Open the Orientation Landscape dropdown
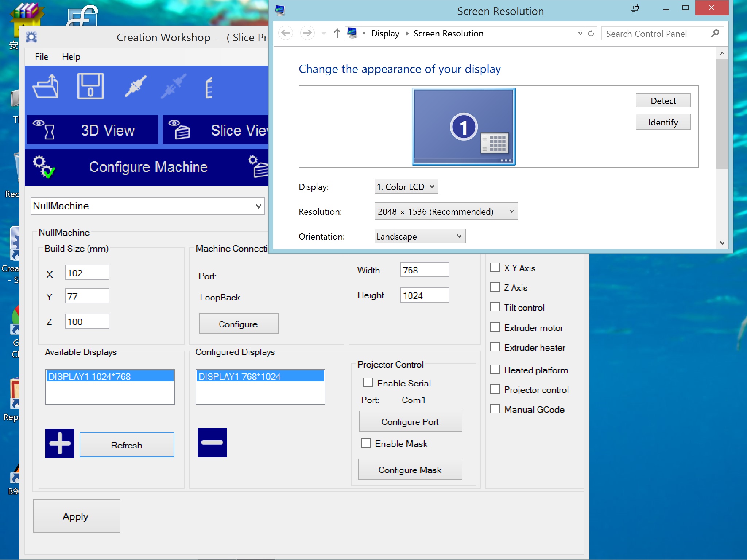This screenshot has height=560, width=747. 420,236
